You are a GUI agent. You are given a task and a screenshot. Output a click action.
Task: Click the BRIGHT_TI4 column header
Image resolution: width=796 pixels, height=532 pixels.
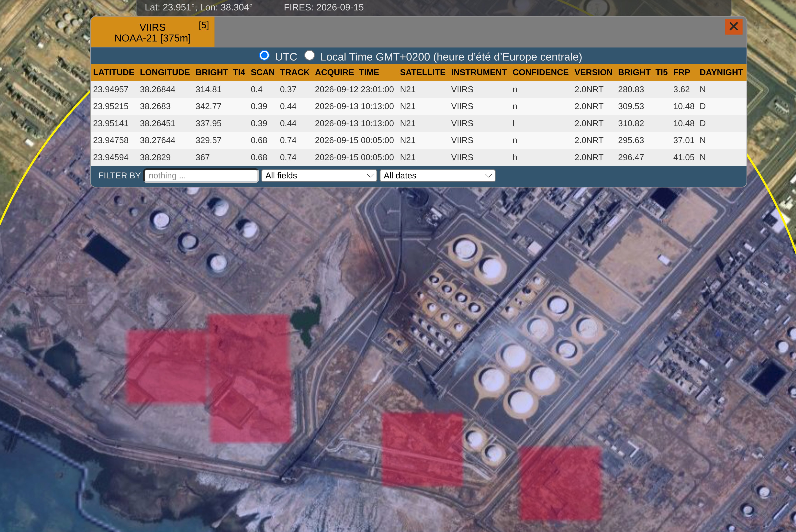click(x=220, y=72)
